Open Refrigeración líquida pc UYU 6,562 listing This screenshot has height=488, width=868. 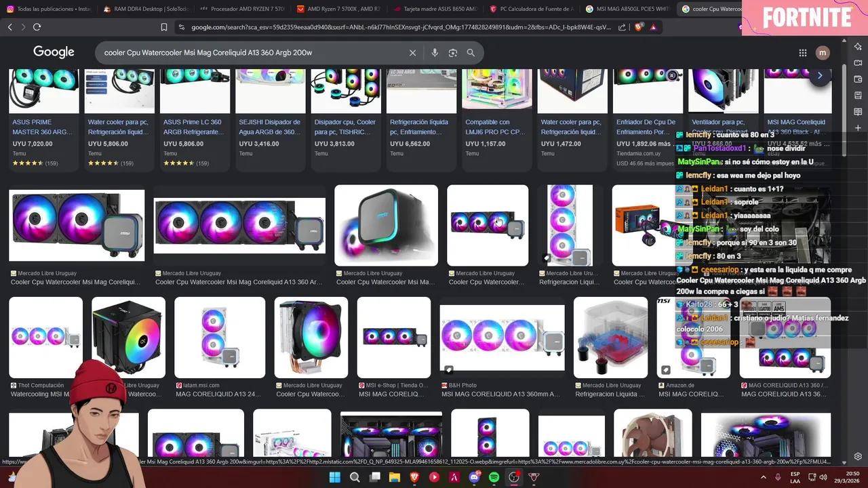tap(421, 119)
